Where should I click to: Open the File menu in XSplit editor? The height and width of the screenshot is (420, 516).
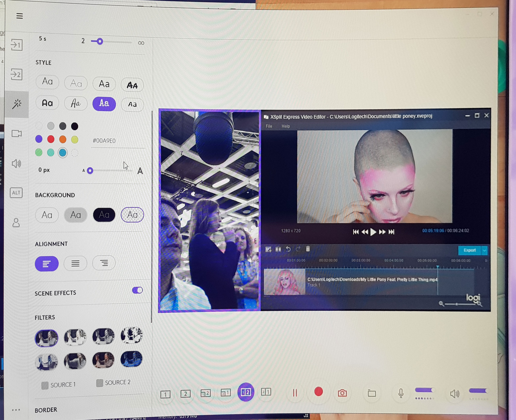point(269,126)
